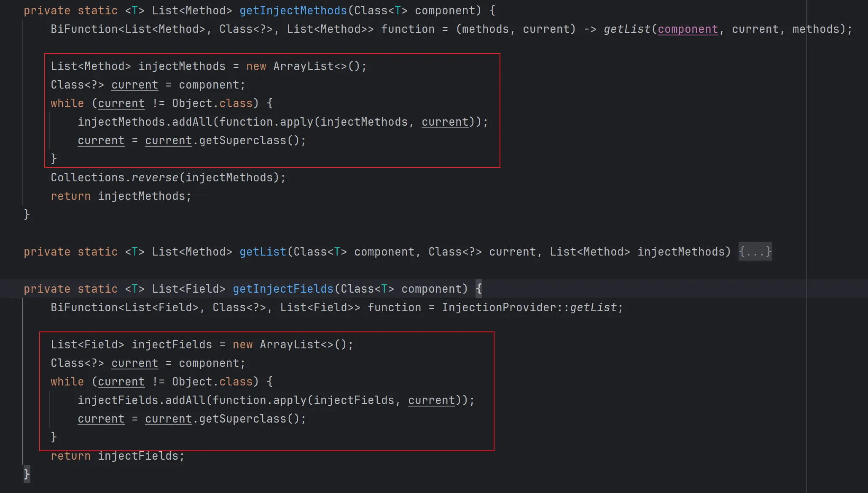868x493 pixels.
Task: Click ArrayList in the injectMethods declaration
Action: click(304, 66)
